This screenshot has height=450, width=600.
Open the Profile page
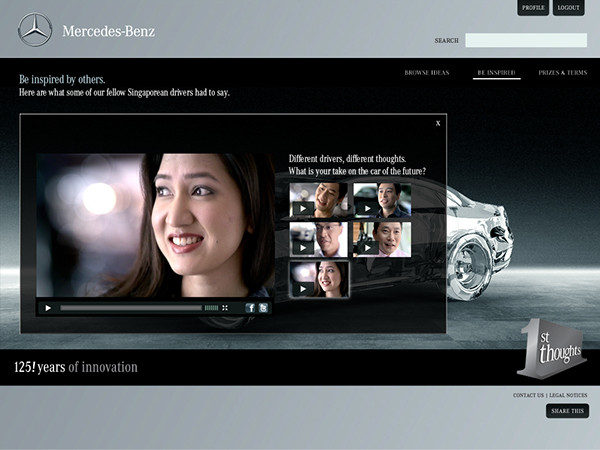coord(533,8)
